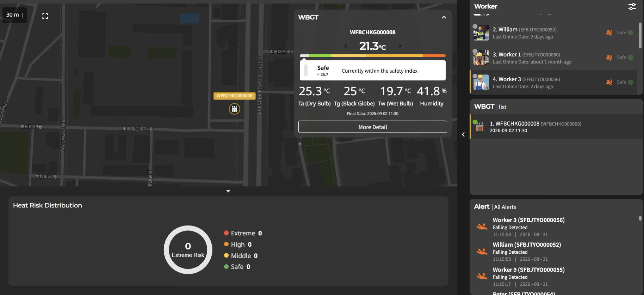Open Worker filter settings icon

632,6
